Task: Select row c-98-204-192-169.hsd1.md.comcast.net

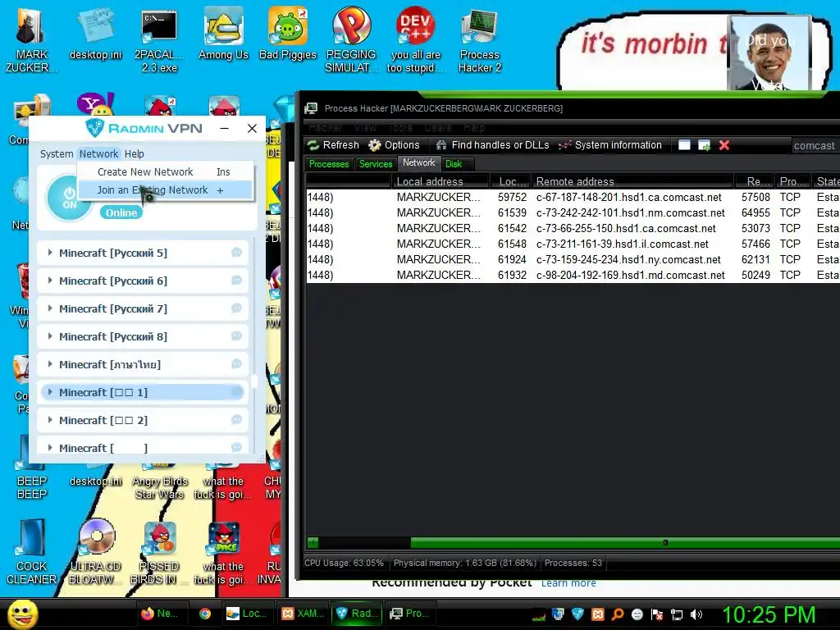Action: [x=573, y=275]
